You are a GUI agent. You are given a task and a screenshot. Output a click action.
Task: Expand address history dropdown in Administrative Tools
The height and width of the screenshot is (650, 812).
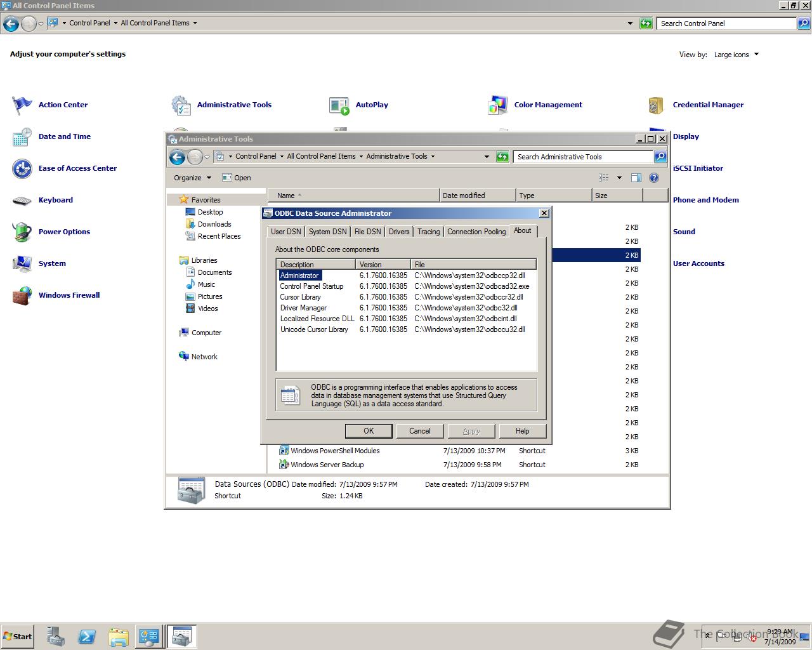[x=487, y=157]
